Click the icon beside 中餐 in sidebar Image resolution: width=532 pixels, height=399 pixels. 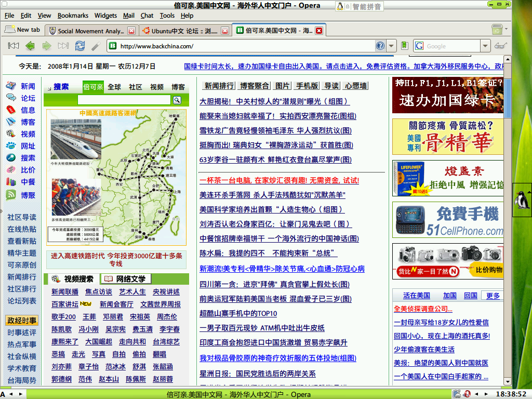[x=11, y=181]
